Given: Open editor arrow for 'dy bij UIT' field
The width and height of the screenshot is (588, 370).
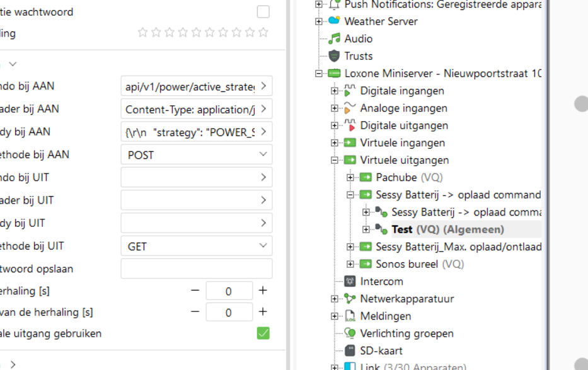Looking at the screenshot, I should click(x=263, y=223).
